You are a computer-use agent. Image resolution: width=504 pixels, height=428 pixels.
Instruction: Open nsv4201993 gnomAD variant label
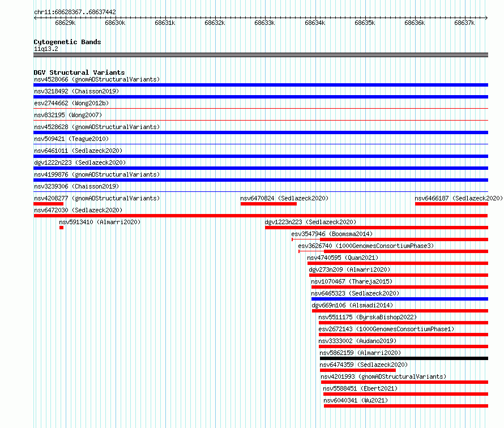pyautogui.click(x=383, y=376)
